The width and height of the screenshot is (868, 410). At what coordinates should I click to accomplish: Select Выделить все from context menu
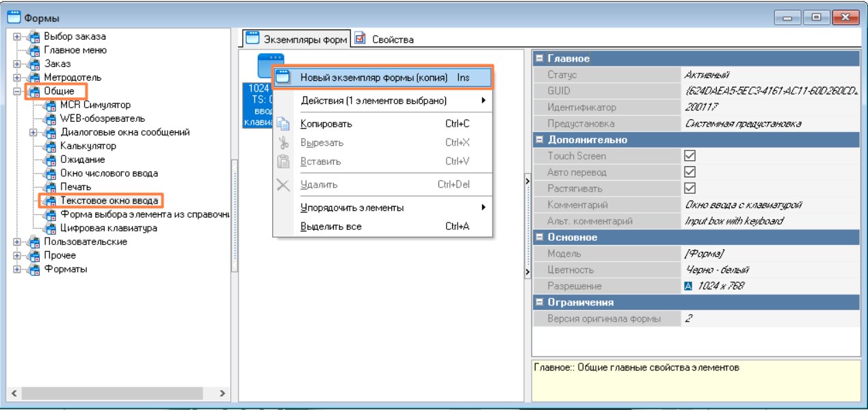click(331, 227)
